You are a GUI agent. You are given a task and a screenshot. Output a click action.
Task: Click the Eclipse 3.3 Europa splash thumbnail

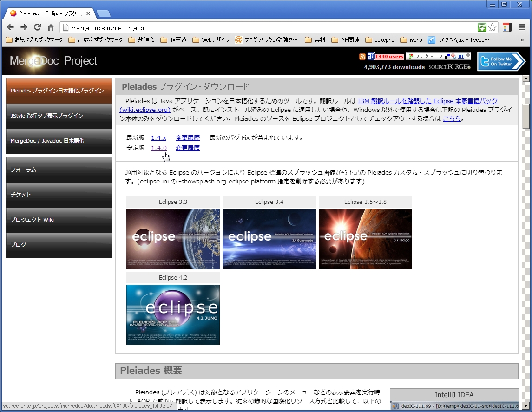pyautogui.click(x=173, y=239)
